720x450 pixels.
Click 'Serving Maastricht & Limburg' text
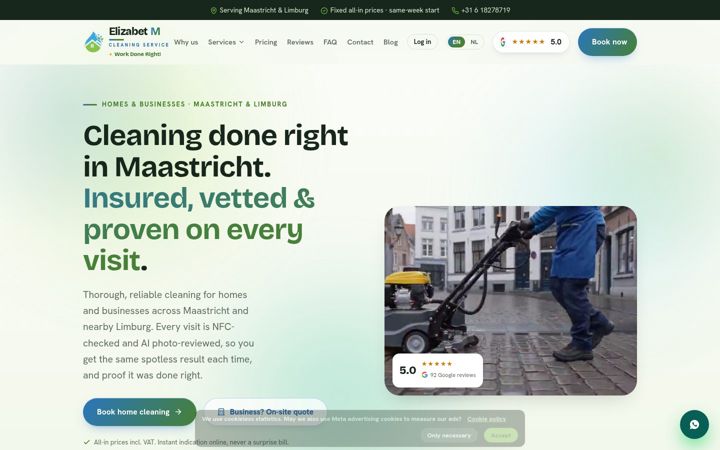(x=264, y=10)
